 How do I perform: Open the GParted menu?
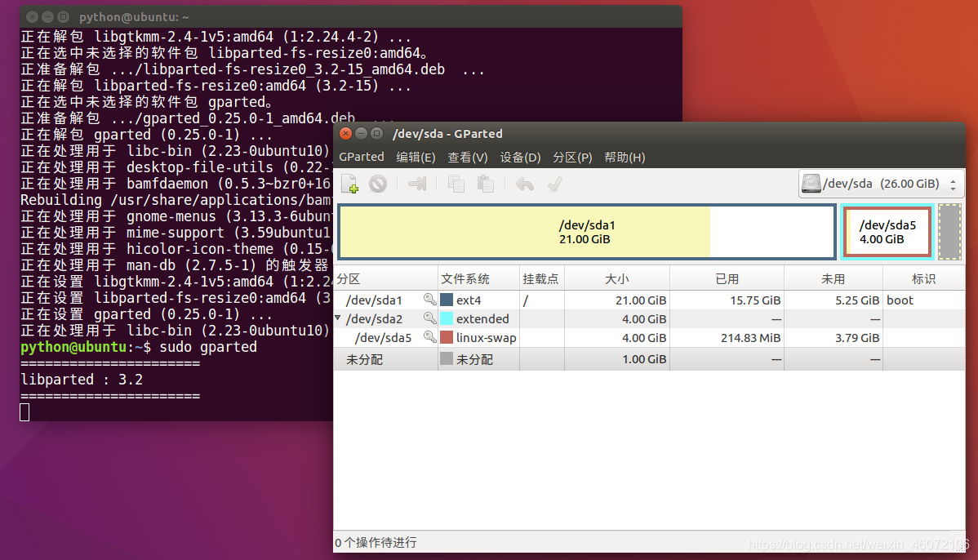coord(362,158)
